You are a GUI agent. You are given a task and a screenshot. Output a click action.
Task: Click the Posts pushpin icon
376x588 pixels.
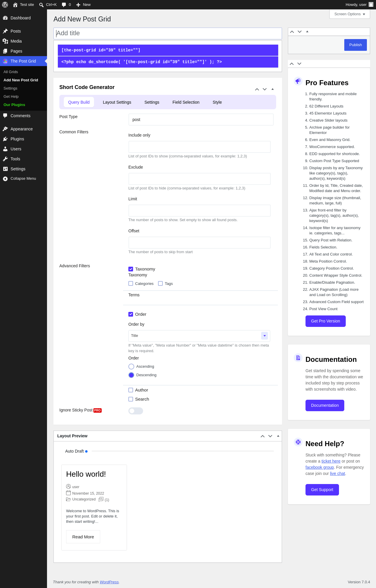pos(5,31)
